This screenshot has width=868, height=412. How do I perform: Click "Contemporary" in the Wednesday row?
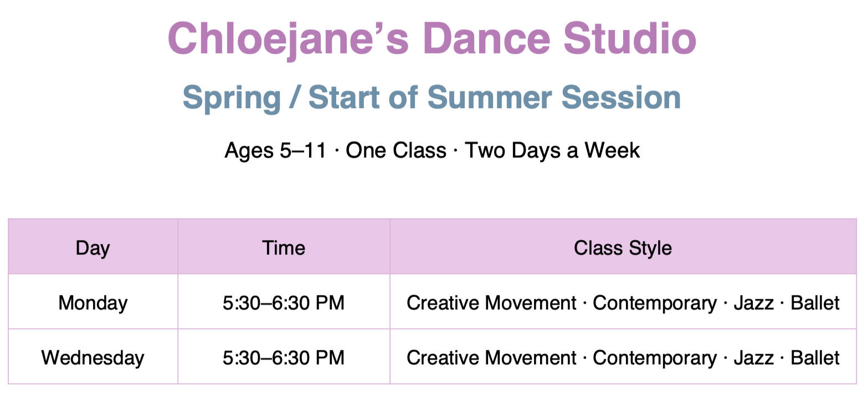coord(654,358)
